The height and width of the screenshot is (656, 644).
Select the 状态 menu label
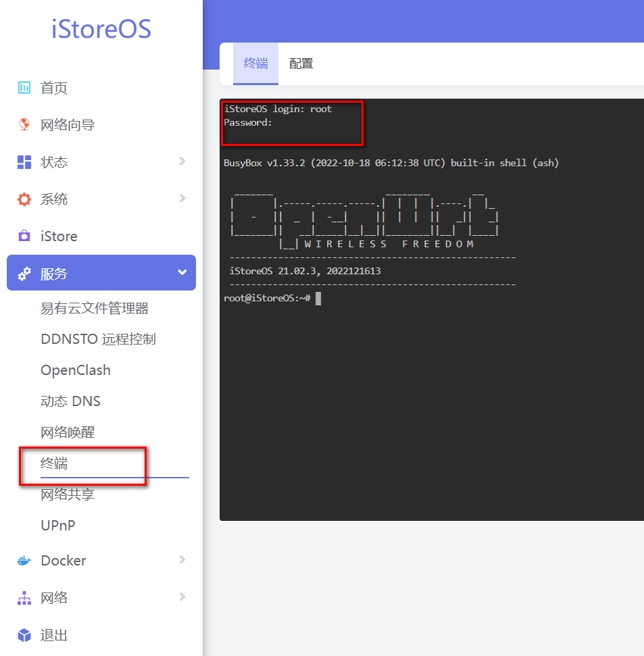point(54,162)
